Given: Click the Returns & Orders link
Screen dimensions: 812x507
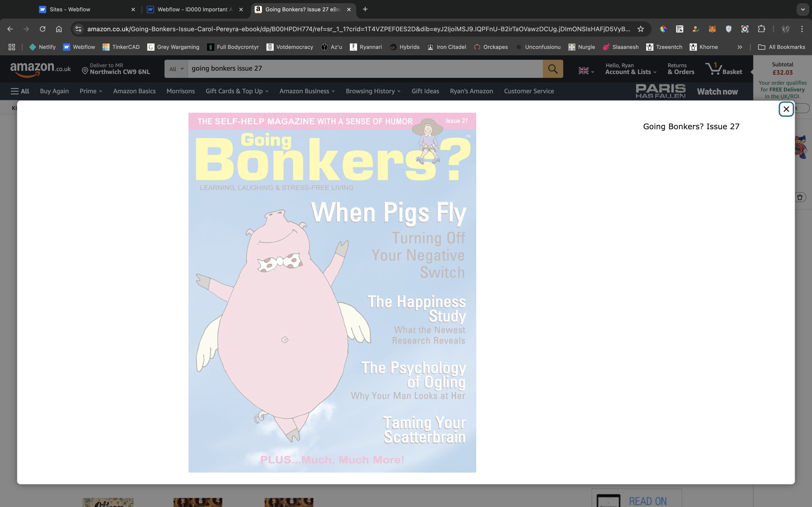Looking at the screenshot, I should point(680,69).
